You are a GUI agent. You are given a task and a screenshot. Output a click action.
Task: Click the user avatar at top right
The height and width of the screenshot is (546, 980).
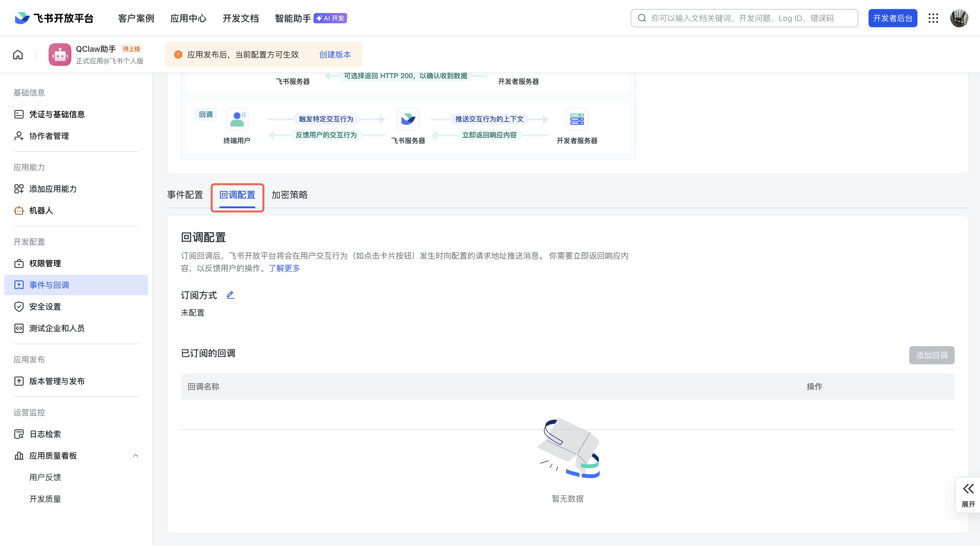(x=959, y=18)
